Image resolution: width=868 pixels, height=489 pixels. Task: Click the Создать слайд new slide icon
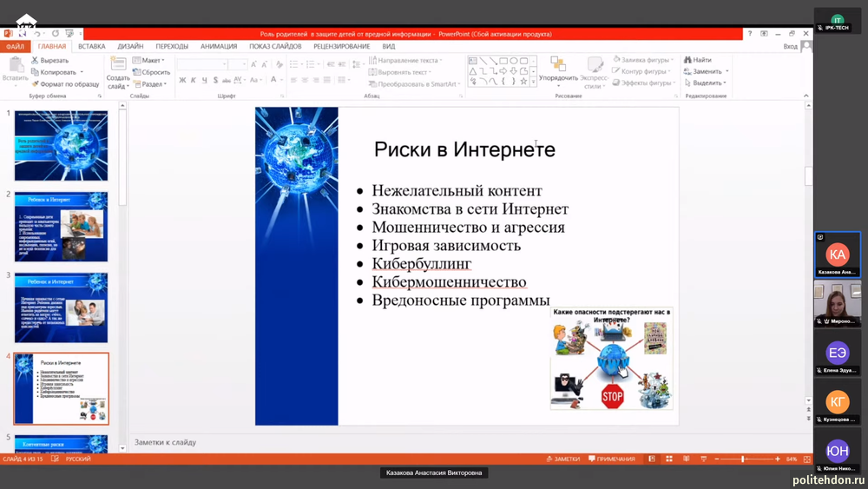pyautogui.click(x=118, y=64)
